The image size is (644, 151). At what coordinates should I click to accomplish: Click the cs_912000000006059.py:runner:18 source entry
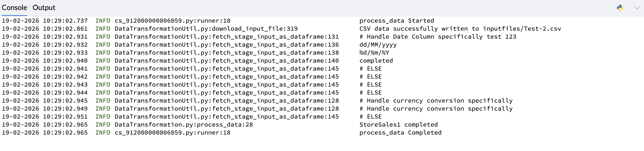coord(172,133)
